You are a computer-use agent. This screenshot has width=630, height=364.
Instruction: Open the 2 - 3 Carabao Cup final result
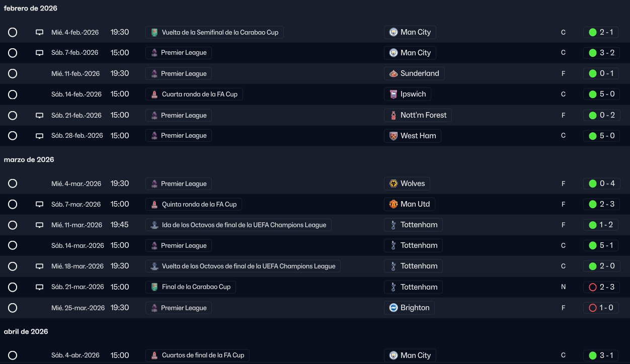coord(606,287)
